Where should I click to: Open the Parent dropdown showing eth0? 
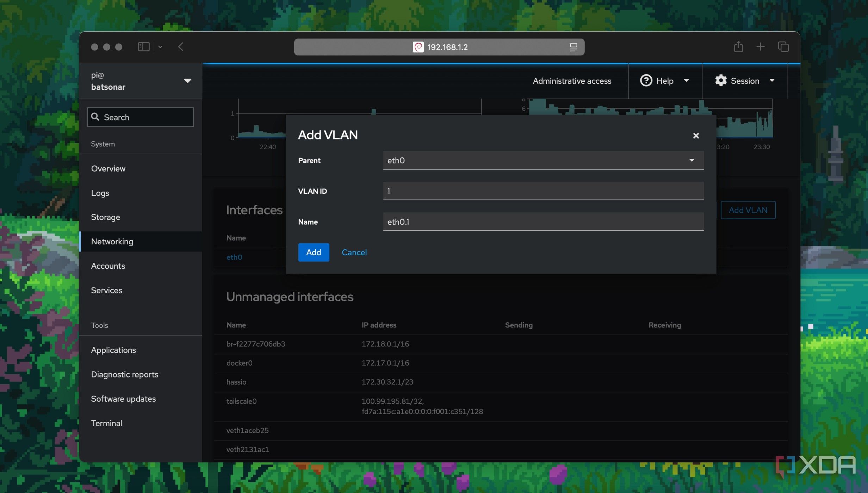tap(543, 160)
